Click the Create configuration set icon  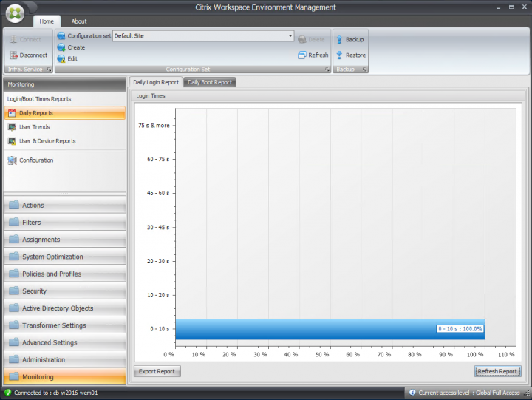[61, 47]
